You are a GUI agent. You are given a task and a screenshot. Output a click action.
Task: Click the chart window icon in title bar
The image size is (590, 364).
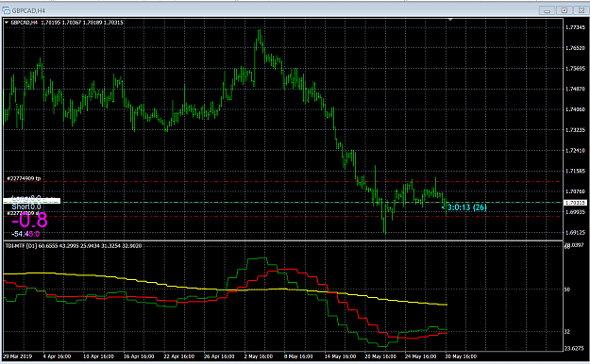pos(6,10)
